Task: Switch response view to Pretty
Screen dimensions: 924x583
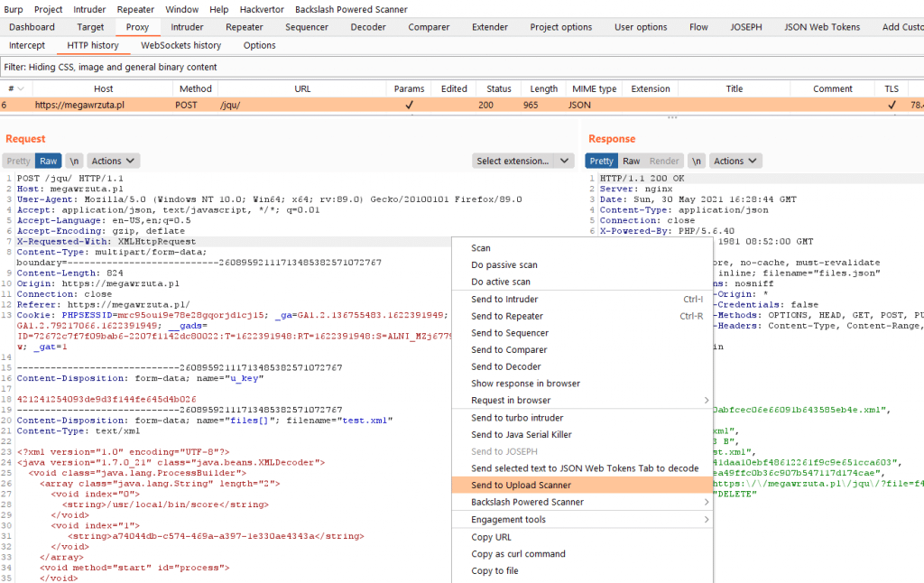Action: click(601, 161)
